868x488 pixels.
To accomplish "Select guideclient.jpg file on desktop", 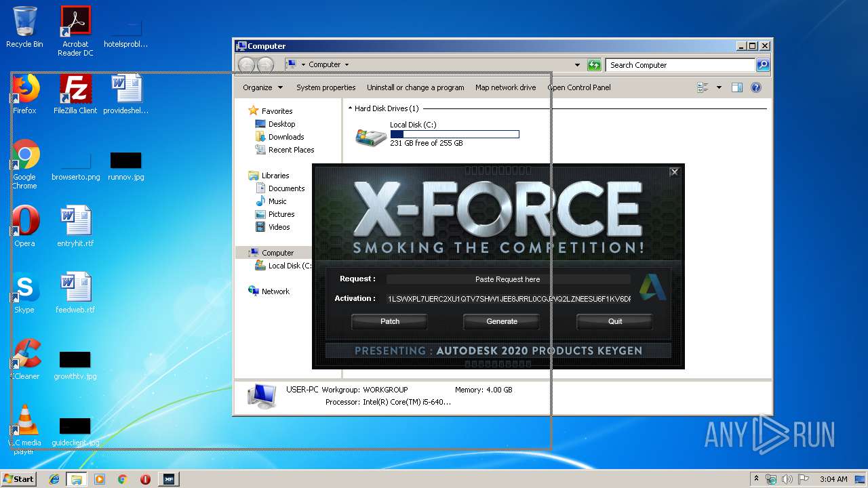I will coord(75,432).
